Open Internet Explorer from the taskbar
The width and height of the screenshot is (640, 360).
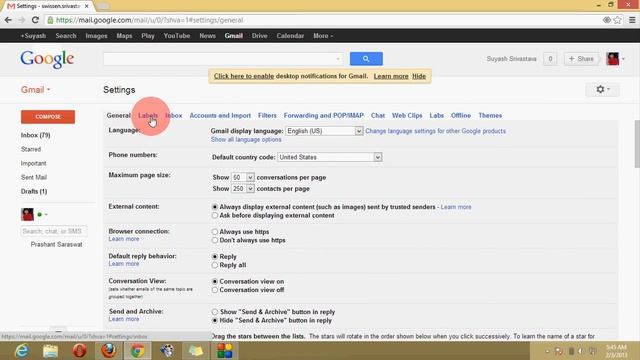[x=22, y=351]
